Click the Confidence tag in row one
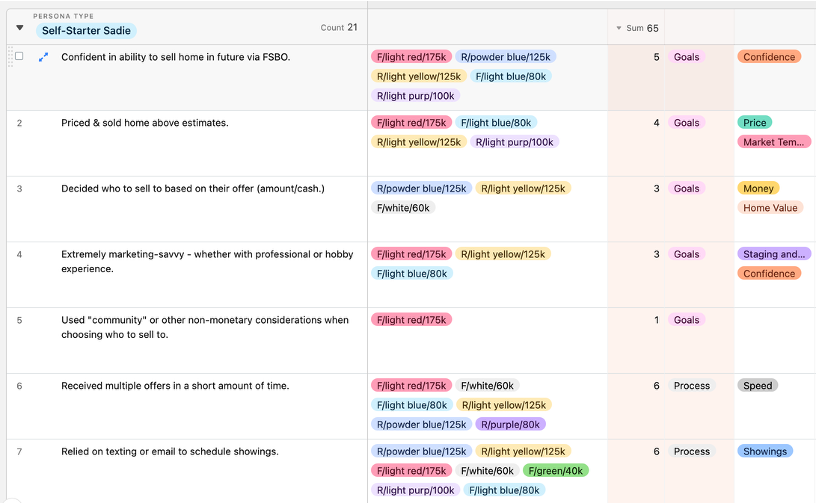816x504 pixels. [x=769, y=57]
